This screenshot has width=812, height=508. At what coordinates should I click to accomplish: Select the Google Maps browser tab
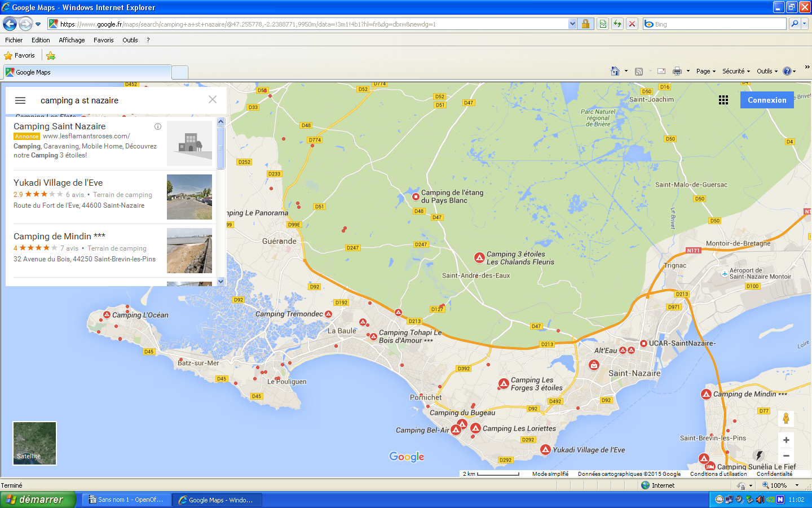(x=87, y=72)
